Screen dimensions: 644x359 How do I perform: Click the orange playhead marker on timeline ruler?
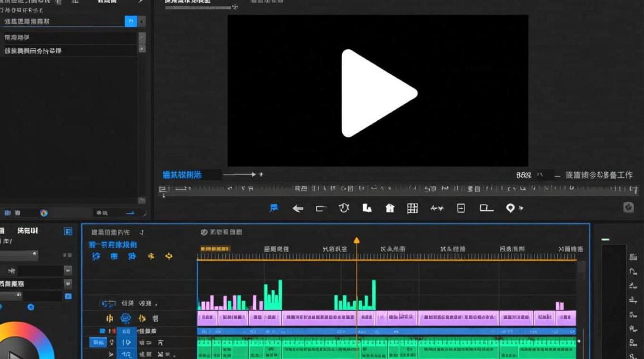click(x=356, y=240)
